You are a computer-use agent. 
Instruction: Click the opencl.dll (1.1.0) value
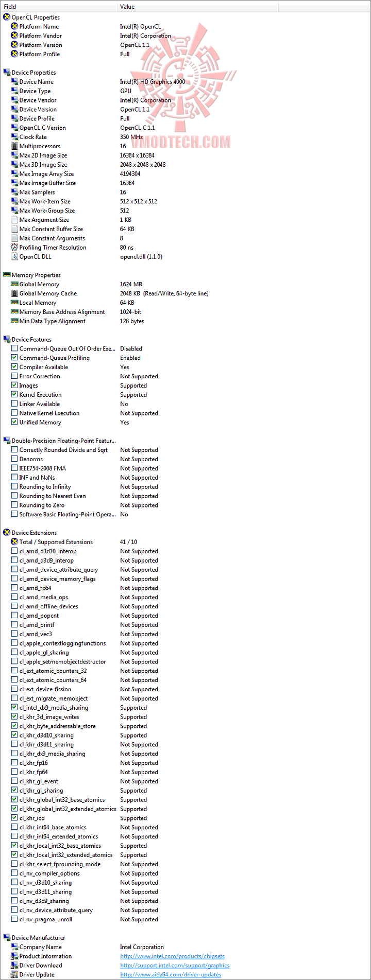(141, 257)
